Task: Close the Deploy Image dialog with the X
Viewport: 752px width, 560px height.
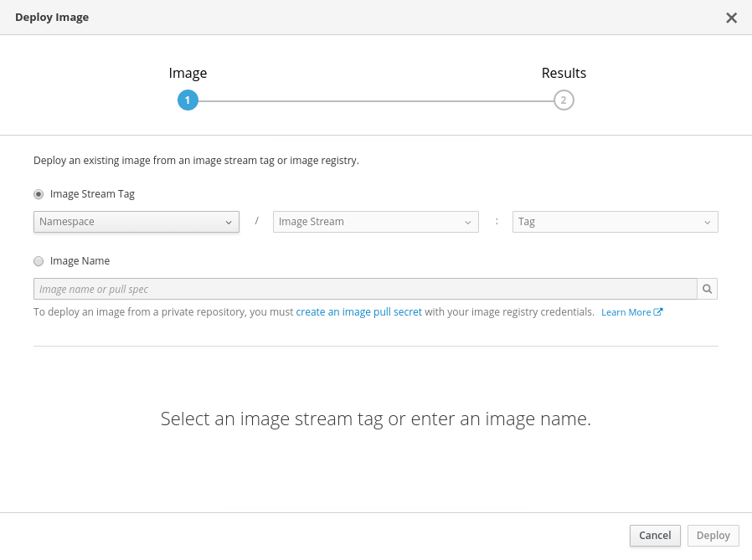Action: click(x=731, y=18)
